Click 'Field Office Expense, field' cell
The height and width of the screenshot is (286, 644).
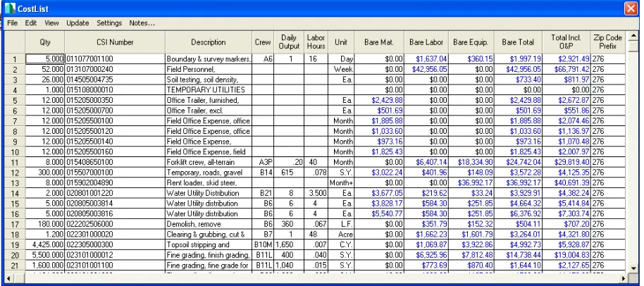pyautogui.click(x=209, y=152)
